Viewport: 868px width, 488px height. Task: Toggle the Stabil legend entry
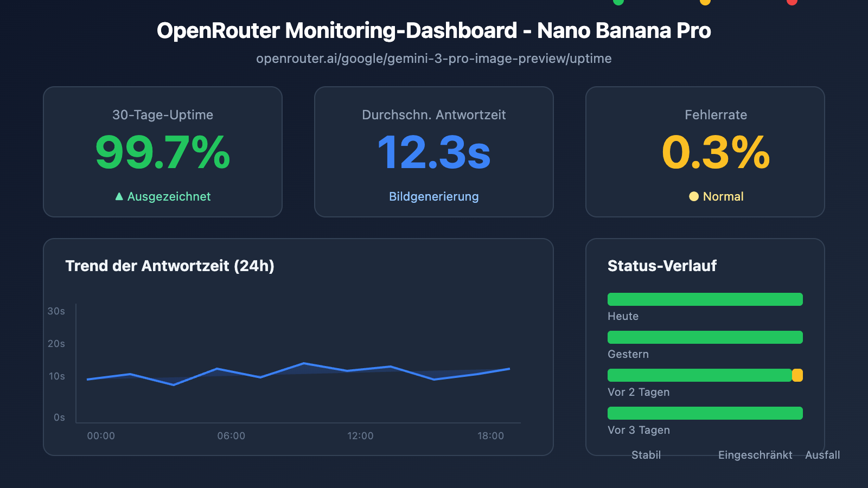click(x=646, y=455)
